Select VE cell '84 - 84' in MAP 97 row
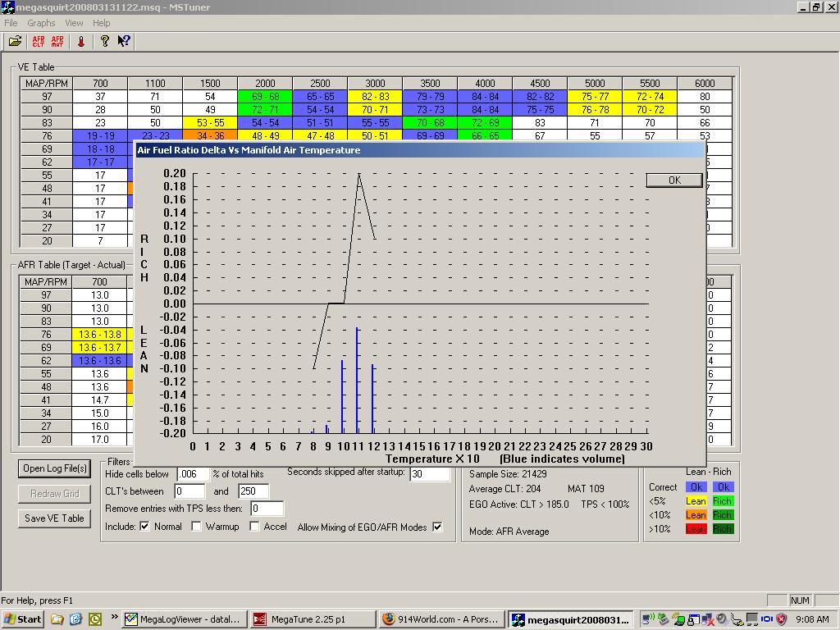The image size is (840, 630). click(485, 97)
